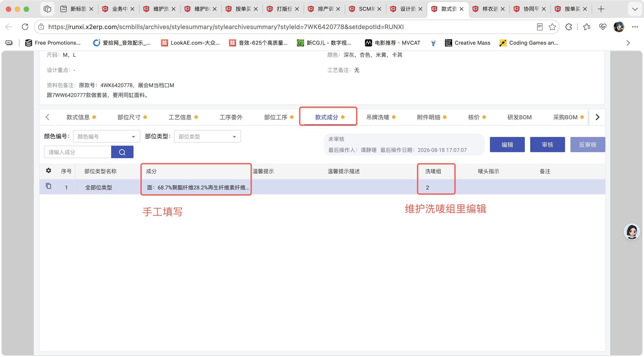Click the browser back arrow

tap(9, 27)
